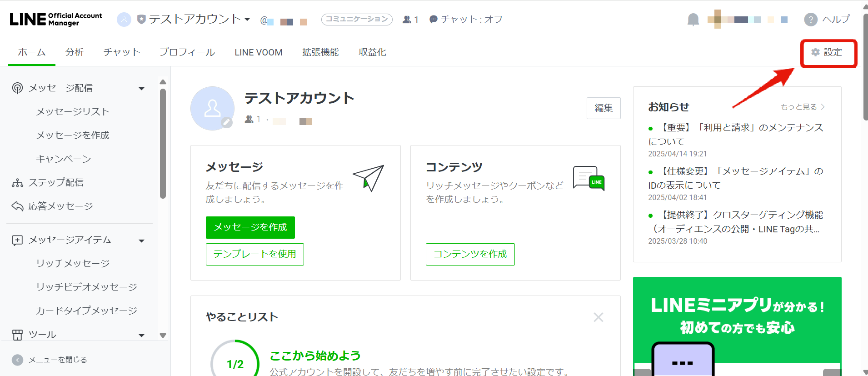Viewport: 868px width, 376px height.
Task: Collapse the メッセージ配信 sidebar section
Action: pyautogui.click(x=141, y=88)
